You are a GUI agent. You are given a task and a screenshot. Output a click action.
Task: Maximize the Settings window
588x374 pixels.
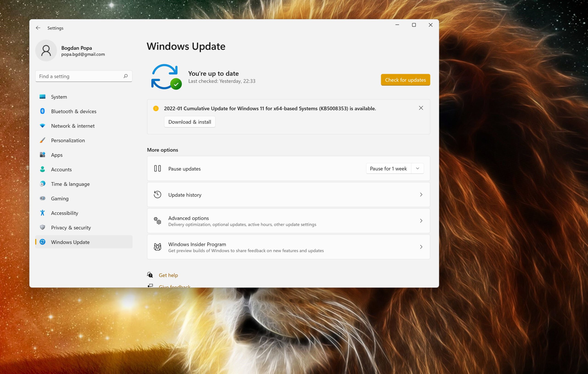point(414,25)
